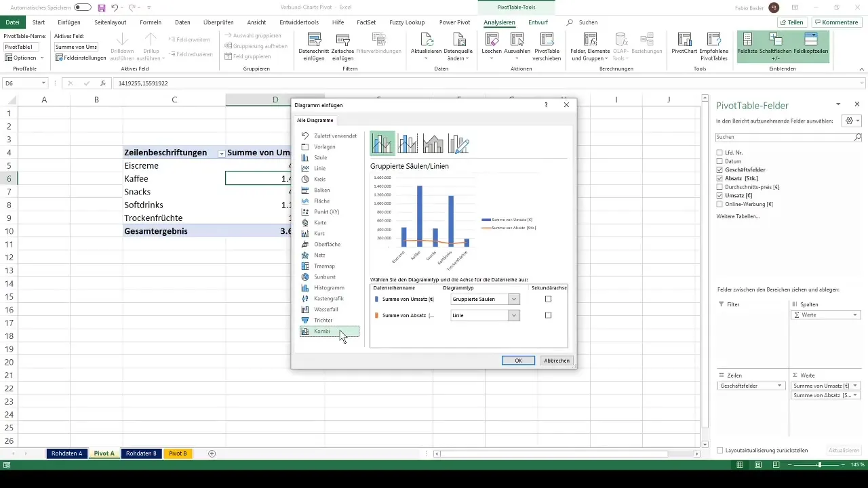Viewport: 868px width, 488px height.
Task: Select the custom combination subtype icon
Action: point(459,144)
